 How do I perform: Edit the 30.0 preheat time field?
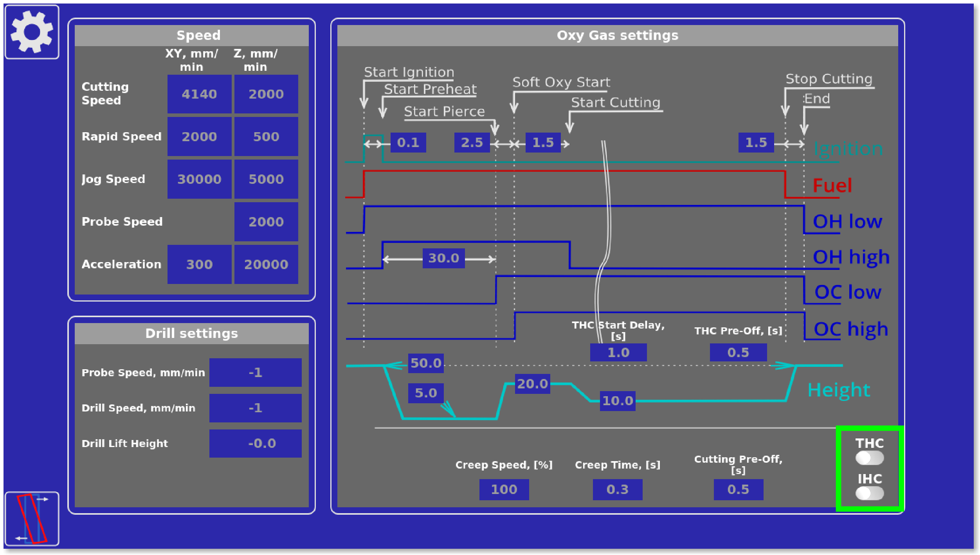(443, 258)
